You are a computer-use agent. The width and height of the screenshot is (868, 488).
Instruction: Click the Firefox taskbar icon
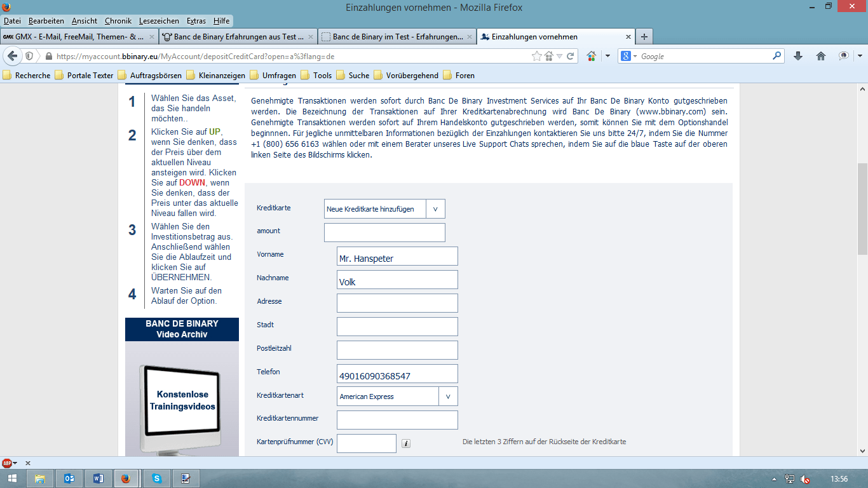(x=127, y=478)
